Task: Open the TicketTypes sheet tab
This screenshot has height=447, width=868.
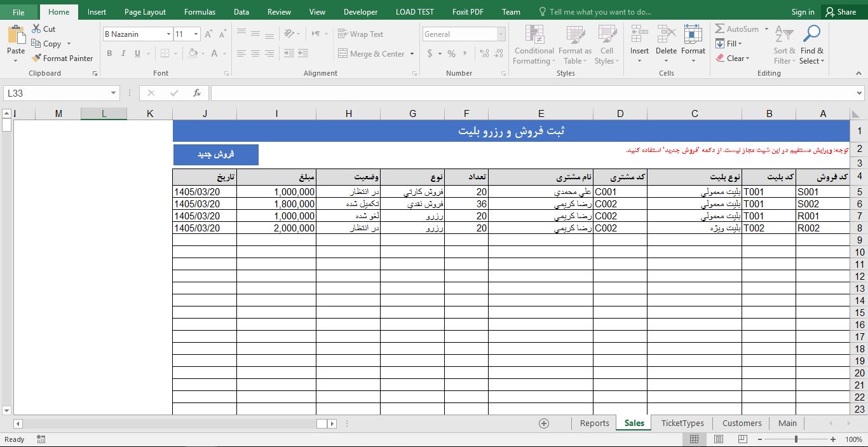Action: click(x=682, y=423)
